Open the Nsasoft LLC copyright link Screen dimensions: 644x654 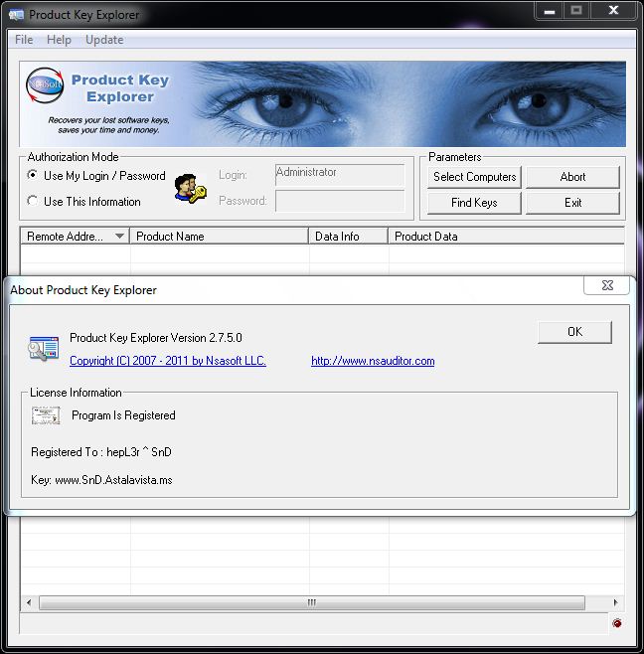coord(168,361)
